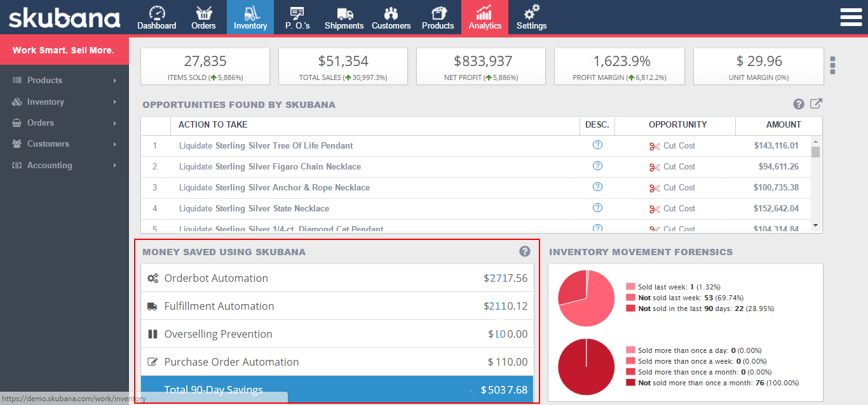The image size is (868, 405).
Task: Open Liquidate Sterling Silver State Necklace
Action: click(254, 208)
